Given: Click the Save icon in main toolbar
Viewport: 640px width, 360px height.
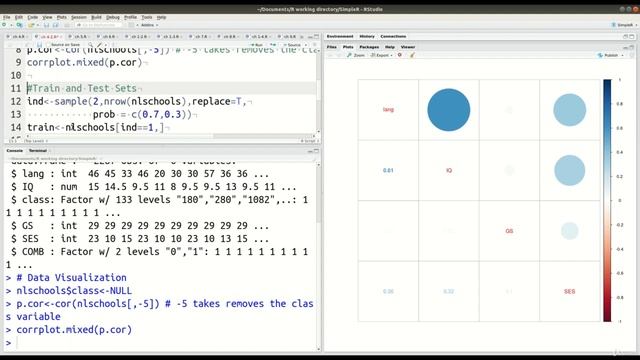Looking at the screenshot, I should tap(46, 25).
